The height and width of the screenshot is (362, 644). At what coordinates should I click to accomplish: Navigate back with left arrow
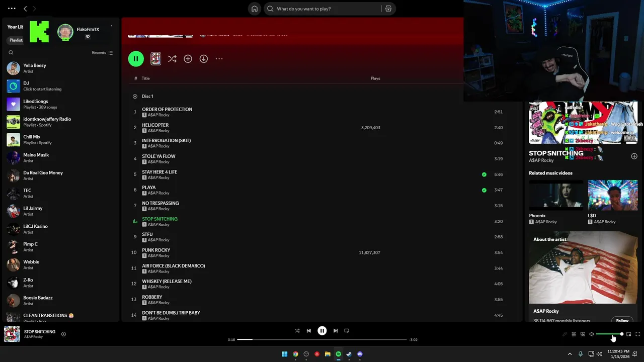coord(25,9)
